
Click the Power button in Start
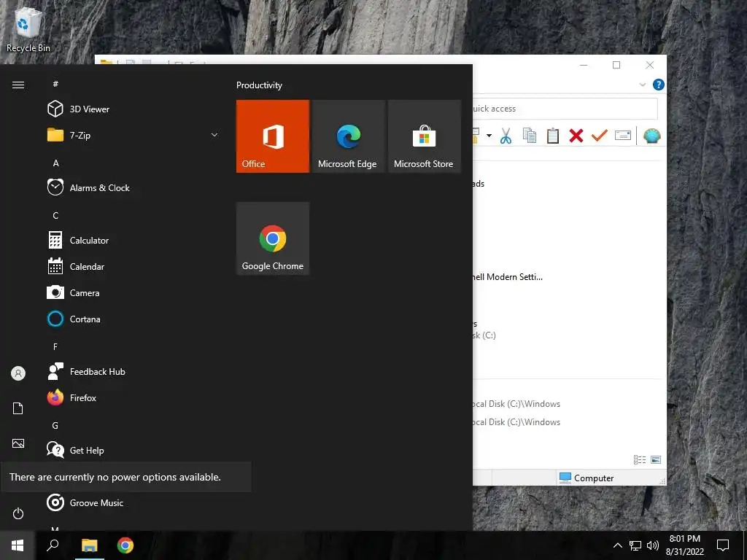(18, 513)
